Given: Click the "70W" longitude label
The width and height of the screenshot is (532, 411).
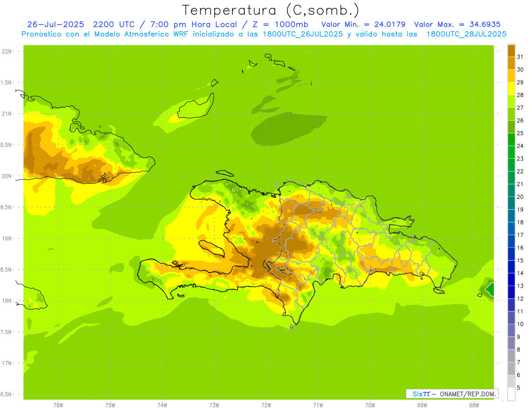Looking at the screenshot, I should (370, 405).
